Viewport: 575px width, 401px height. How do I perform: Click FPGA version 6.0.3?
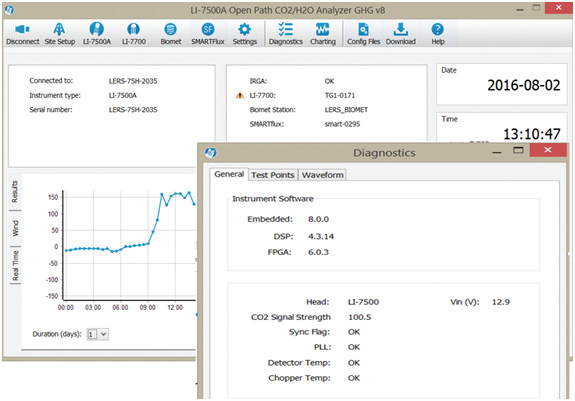318,252
